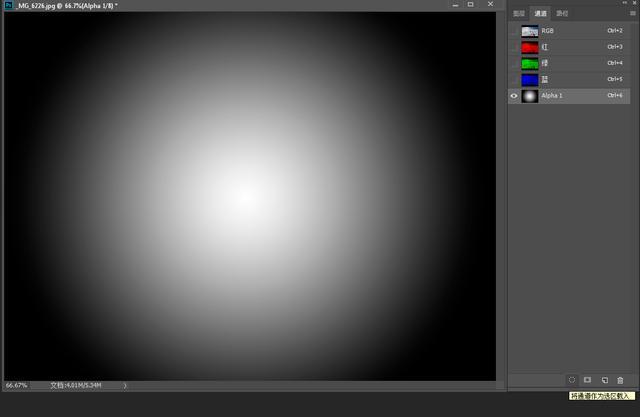The width and height of the screenshot is (640, 417).
Task: Click the document size readout 文档
Action: point(76,385)
